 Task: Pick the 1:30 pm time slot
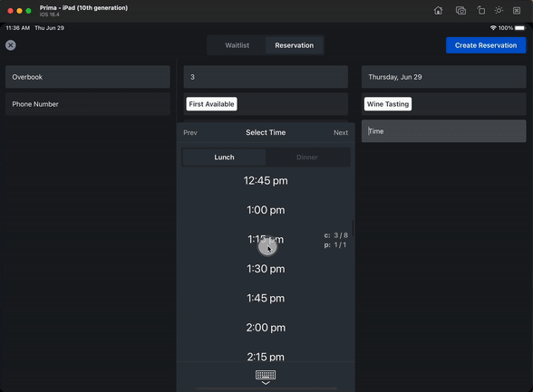[x=266, y=269]
